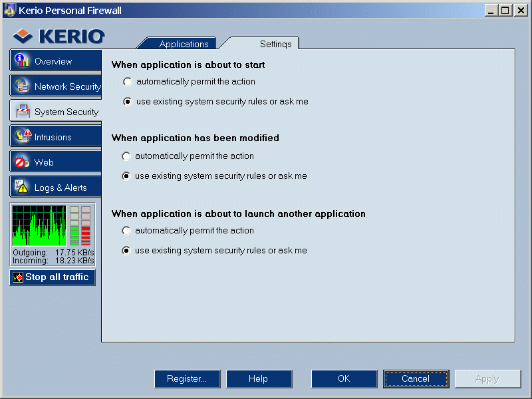Click the green outgoing level meter
The height and width of the screenshot is (399, 532).
(74, 225)
